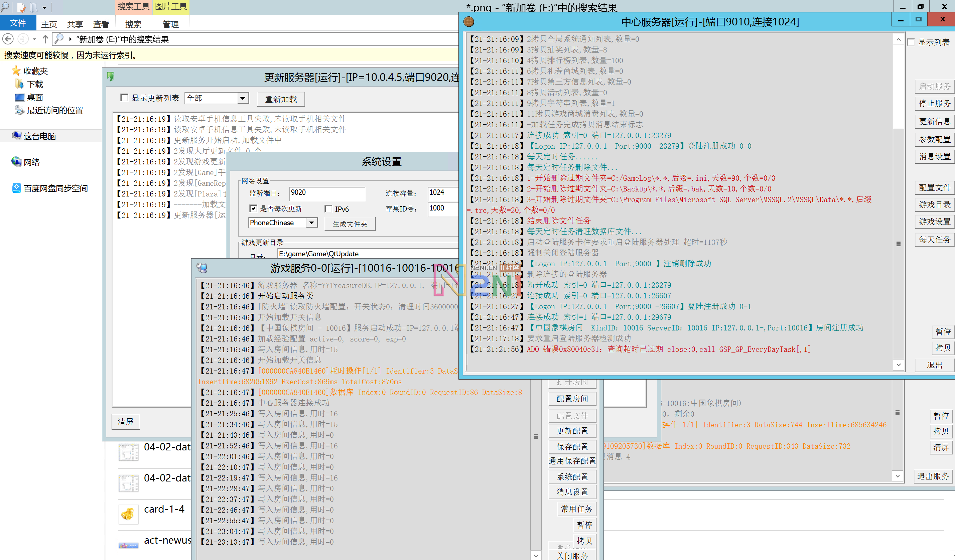Viewport: 955px width, 560px height.
Task: Open the card-1-4 image thumbnail
Action: coord(128,514)
